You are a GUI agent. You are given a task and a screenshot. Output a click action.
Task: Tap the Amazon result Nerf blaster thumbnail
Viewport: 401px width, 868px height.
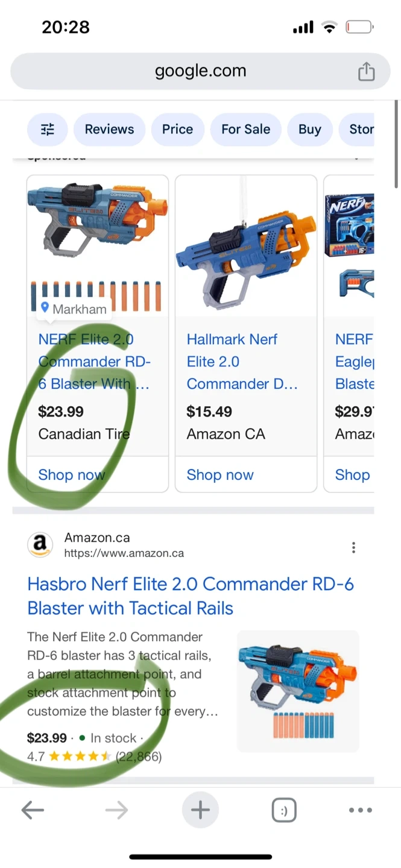click(x=298, y=691)
